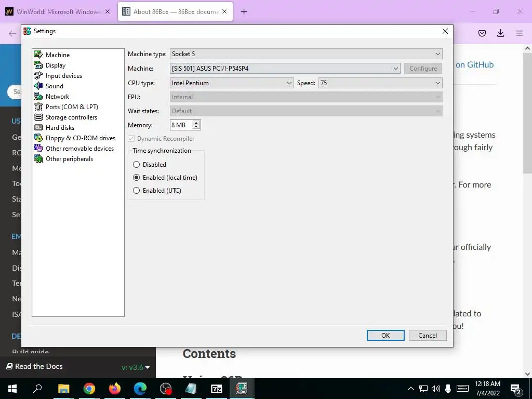Screen dimensions: 532x399
Task: Click the Input devices icon
Action: point(38,76)
